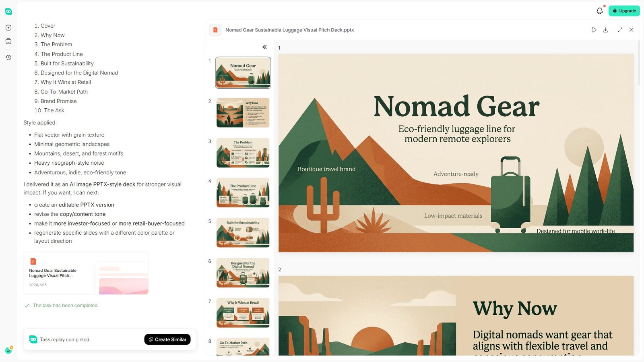Open the Nomad Gear Sustainable Luggage file card
Screen dimensions: 644x362
pyautogui.click(x=86, y=273)
